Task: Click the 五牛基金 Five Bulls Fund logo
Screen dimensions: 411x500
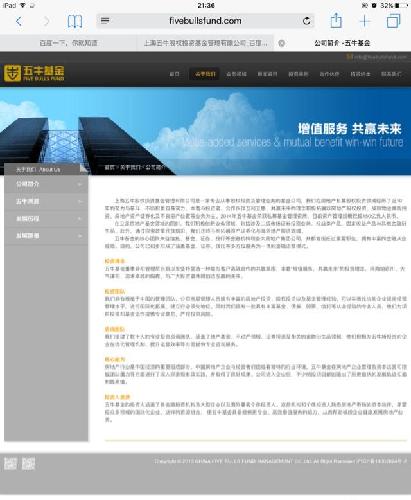Action: click(34, 73)
